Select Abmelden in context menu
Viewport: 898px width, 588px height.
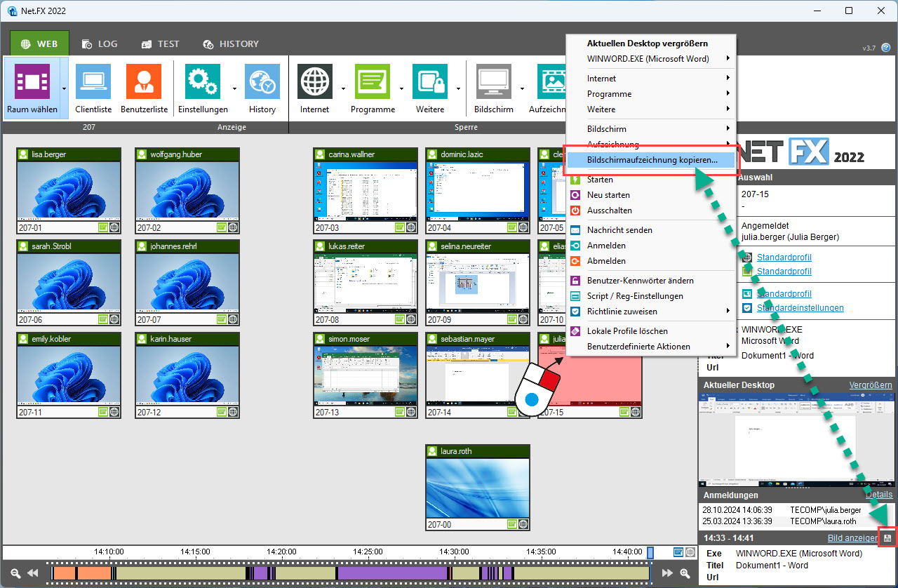click(650, 261)
